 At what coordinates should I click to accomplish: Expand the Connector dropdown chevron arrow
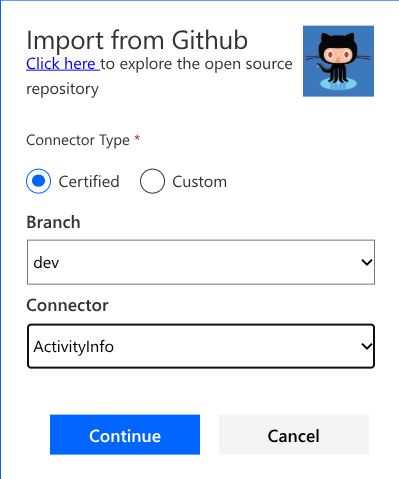pyautogui.click(x=367, y=346)
